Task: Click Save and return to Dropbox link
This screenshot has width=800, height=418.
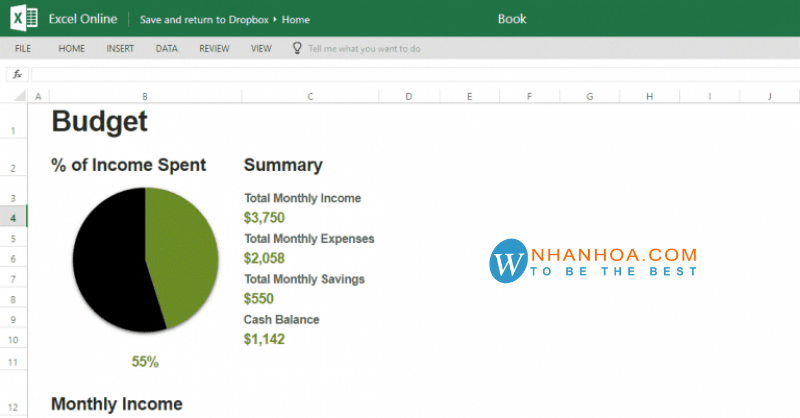Action: click(x=208, y=19)
